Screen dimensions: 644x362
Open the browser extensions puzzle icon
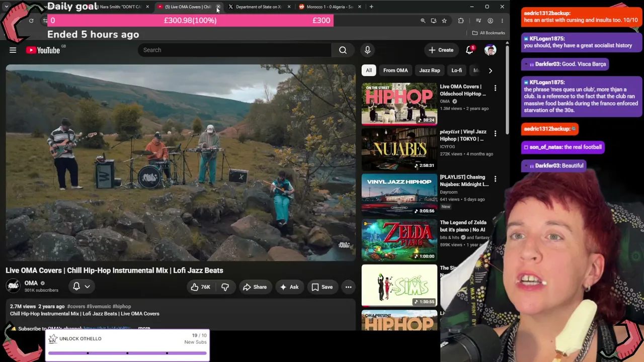[461, 21]
